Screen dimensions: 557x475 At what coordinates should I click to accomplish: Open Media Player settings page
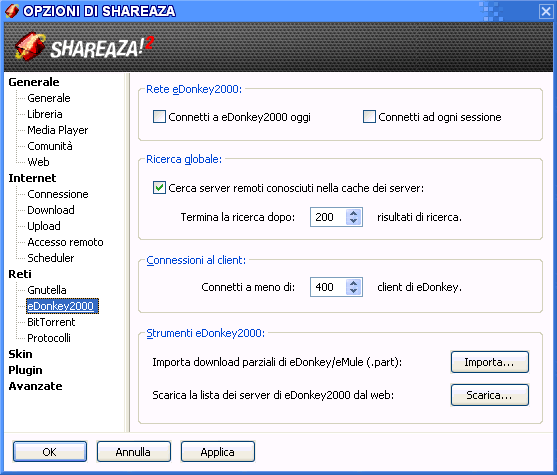[x=58, y=130]
